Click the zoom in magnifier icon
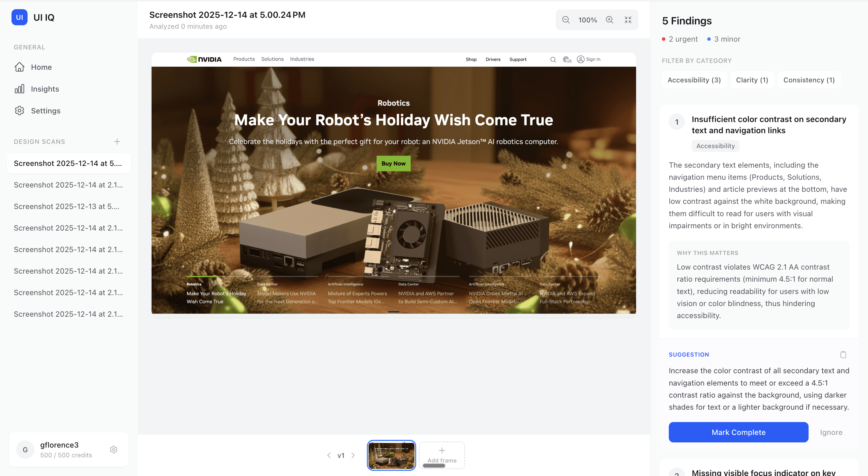Image resolution: width=868 pixels, height=476 pixels. 610,20
